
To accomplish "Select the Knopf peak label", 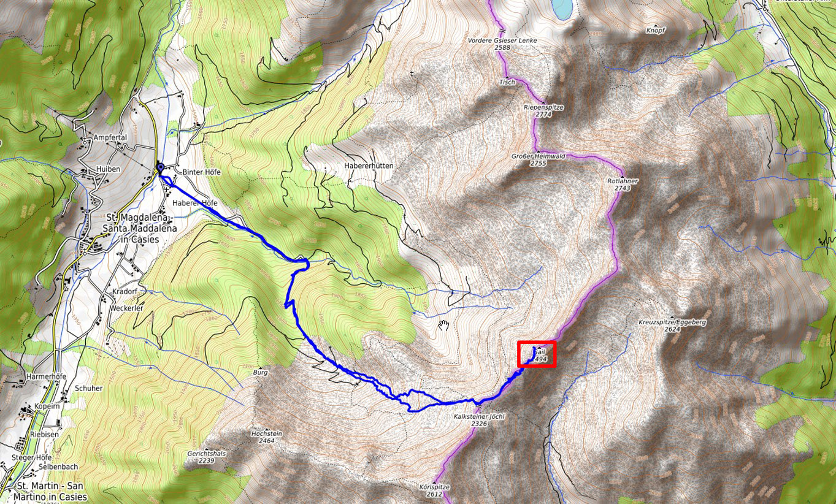I will [655, 30].
